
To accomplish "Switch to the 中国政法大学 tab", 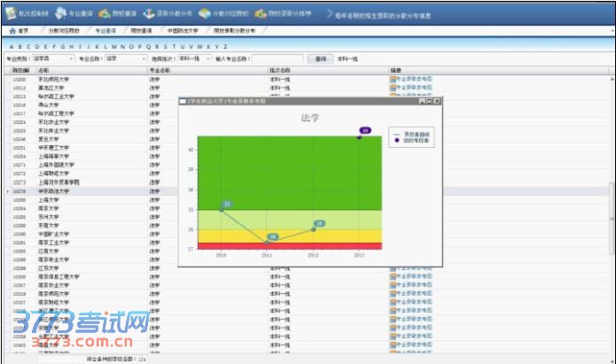I will [183, 30].
